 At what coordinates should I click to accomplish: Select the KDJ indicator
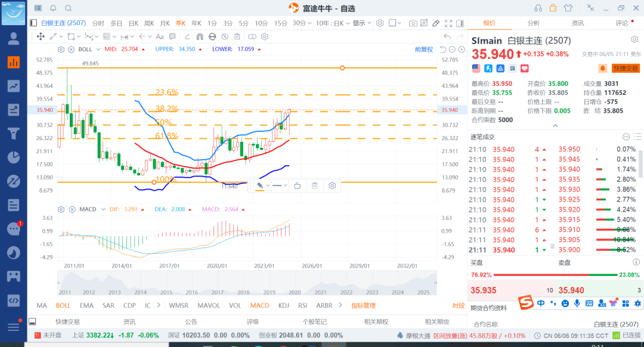[283, 305]
